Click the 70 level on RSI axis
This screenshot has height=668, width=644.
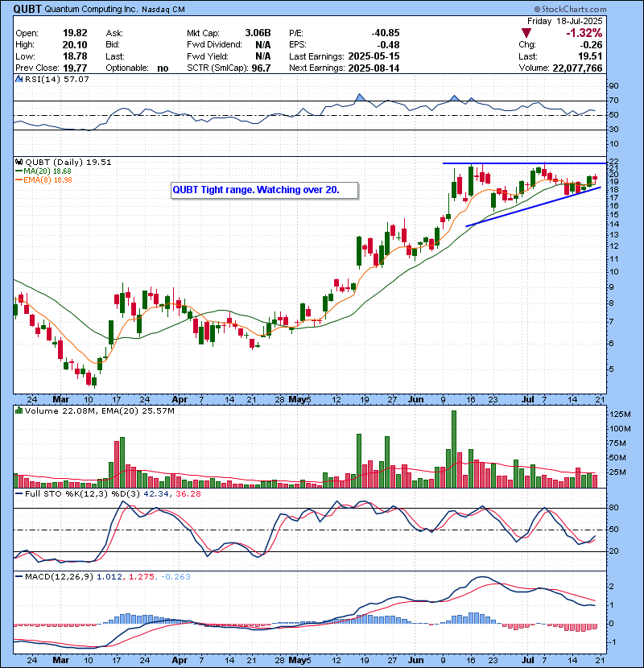(x=614, y=101)
